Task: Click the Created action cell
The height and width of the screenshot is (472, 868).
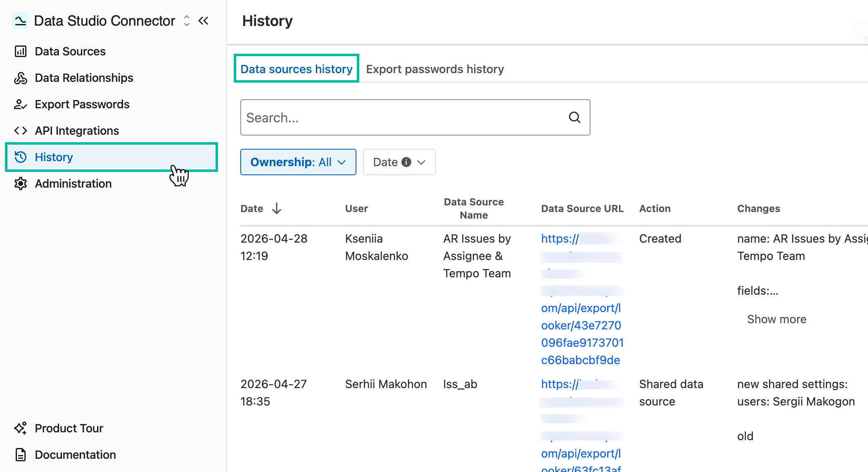Action: click(660, 238)
